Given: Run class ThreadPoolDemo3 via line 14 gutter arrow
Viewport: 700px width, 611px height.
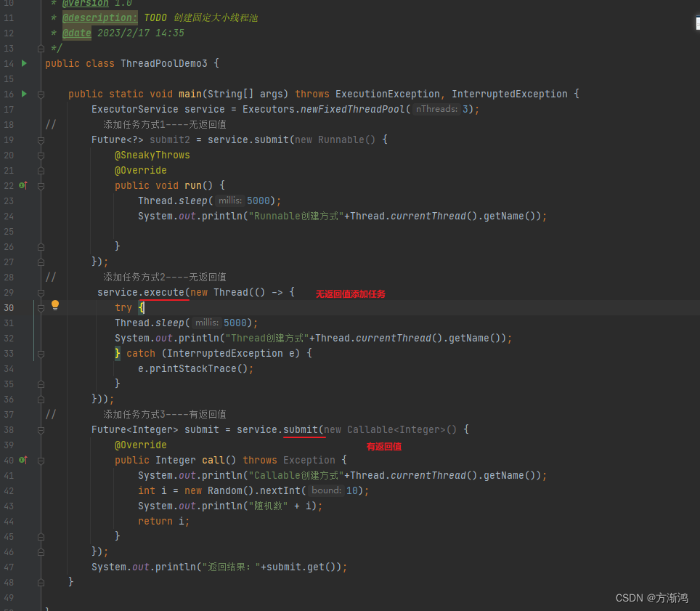Looking at the screenshot, I should tap(24, 63).
